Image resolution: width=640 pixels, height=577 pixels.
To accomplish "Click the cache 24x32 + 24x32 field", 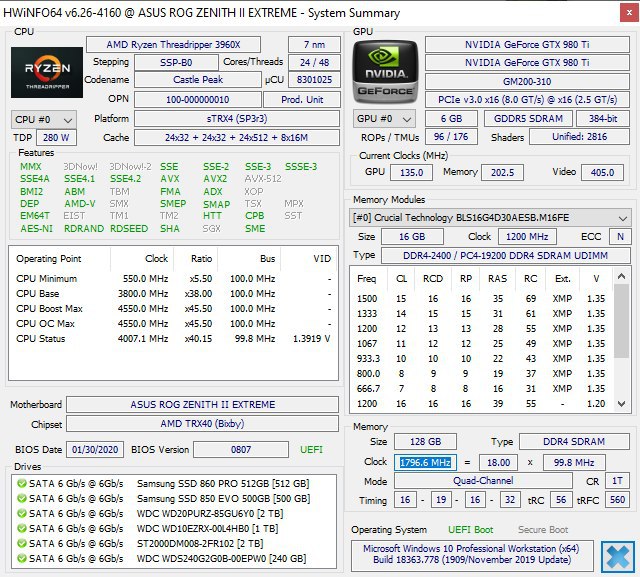I will tap(237, 138).
